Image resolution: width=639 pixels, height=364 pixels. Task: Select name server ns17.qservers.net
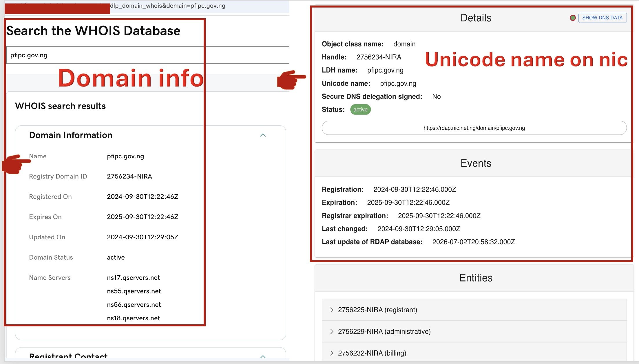pyautogui.click(x=134, y=278)
